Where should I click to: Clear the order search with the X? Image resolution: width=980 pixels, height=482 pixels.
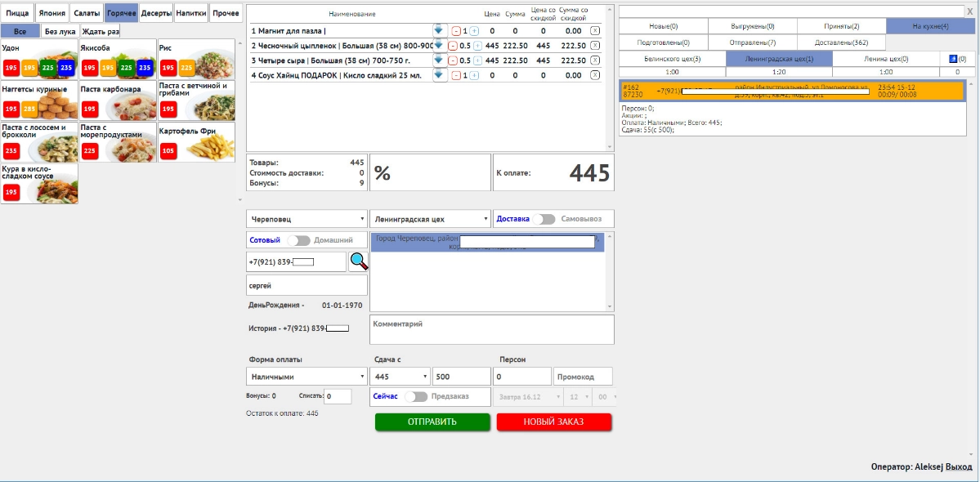click(x=969, y=11)
